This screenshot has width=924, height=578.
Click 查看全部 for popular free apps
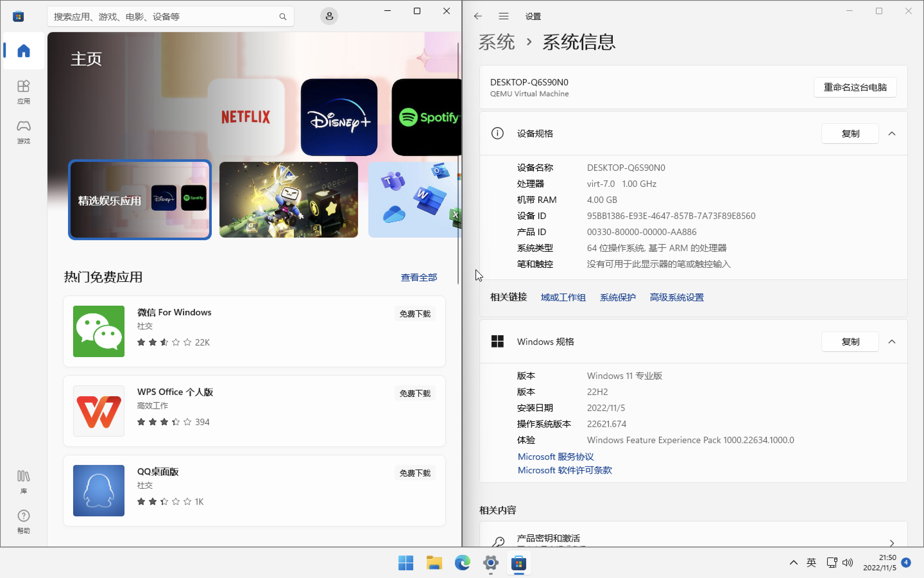418,277
